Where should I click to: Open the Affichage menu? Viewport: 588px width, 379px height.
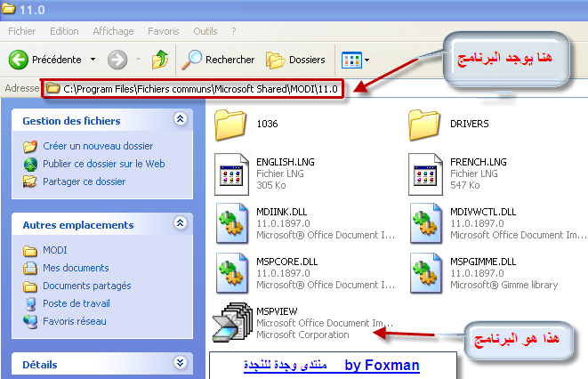(x=113, y=31)
